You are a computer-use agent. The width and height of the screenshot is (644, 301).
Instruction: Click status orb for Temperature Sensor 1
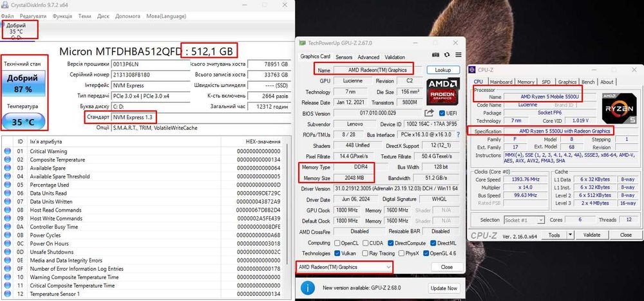pos(7,294)
